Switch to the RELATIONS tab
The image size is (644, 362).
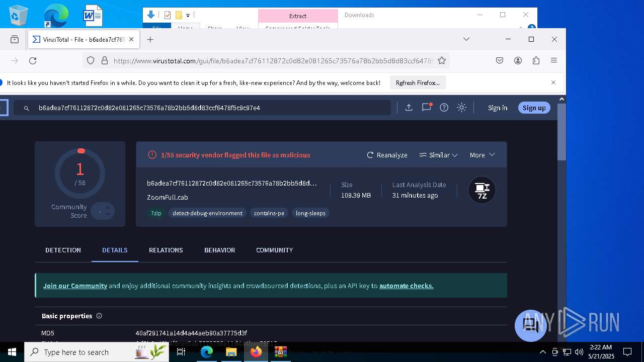[166, 250]
